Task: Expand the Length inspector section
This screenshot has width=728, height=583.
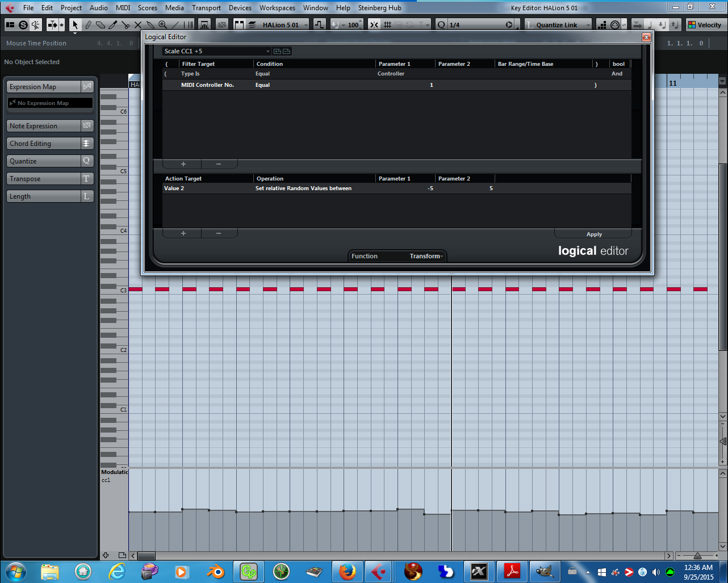Action: (x=50, y=196)
